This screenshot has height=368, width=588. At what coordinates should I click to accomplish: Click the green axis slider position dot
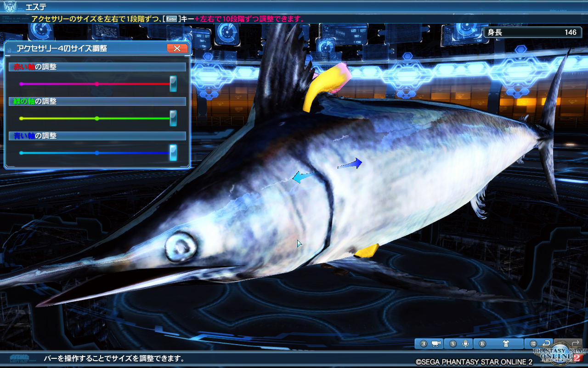[x=97, y=118]
